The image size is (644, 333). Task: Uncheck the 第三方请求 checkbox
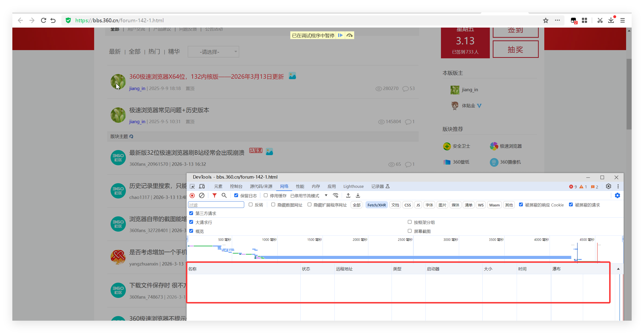(x=191, y=213)
